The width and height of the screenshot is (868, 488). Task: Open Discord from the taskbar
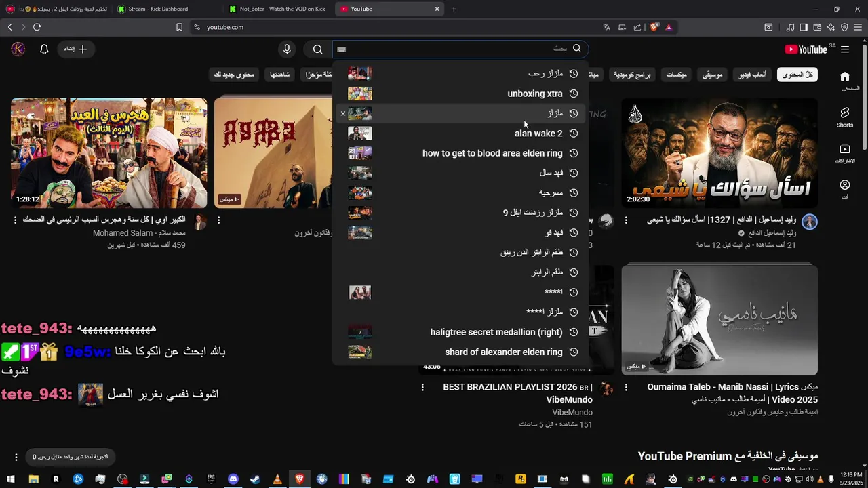pos(233,479)
